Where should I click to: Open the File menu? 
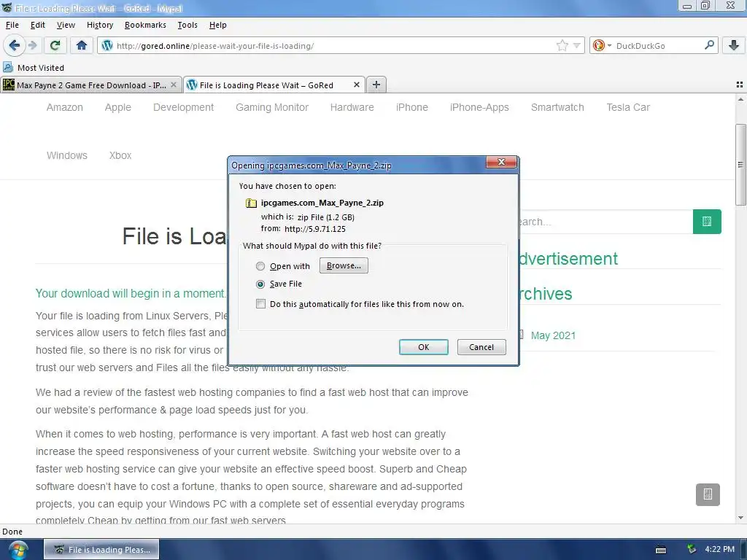pyautogui.click(x=12, y=25)
